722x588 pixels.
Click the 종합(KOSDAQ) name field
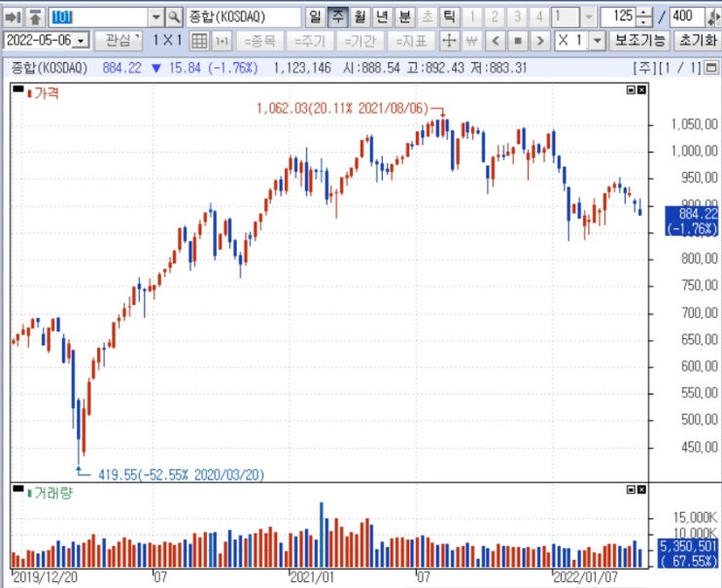tap(244, 17)
